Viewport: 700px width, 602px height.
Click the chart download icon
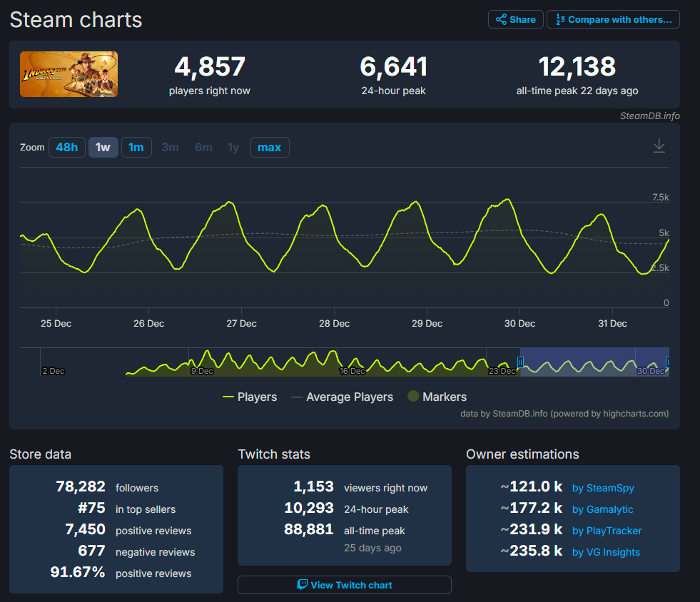coord(659,146)
